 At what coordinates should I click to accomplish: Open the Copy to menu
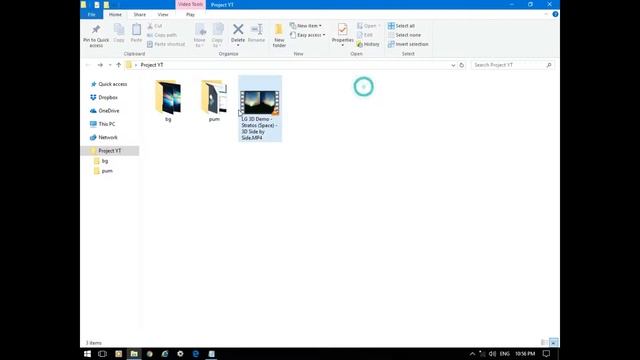click(217, 36)
